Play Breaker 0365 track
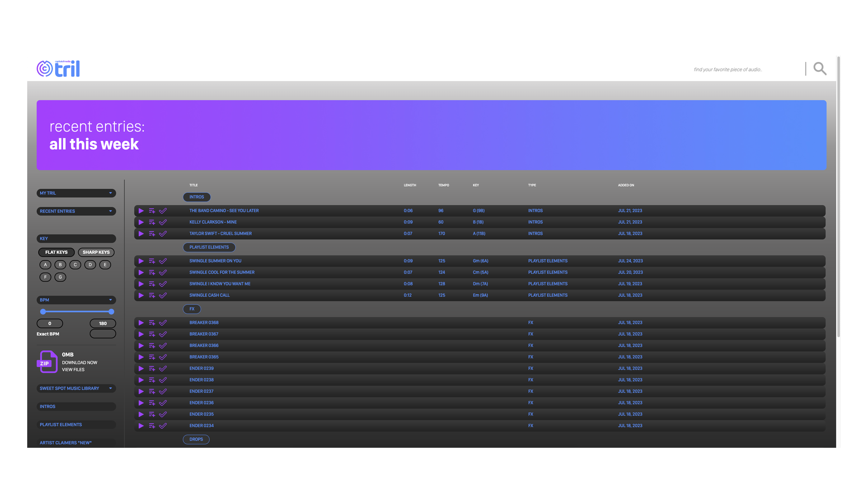The width and height of the screenshot is (868, 500). pos(141,357)
